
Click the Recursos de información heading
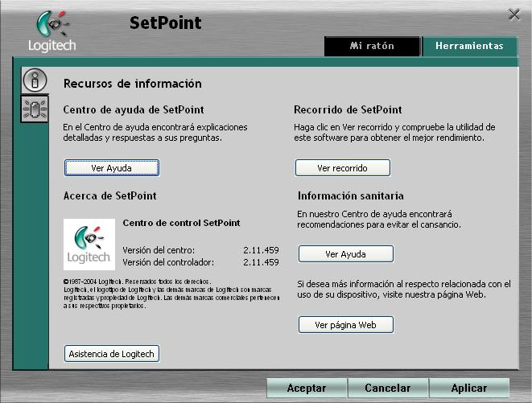tap(133, 84)
